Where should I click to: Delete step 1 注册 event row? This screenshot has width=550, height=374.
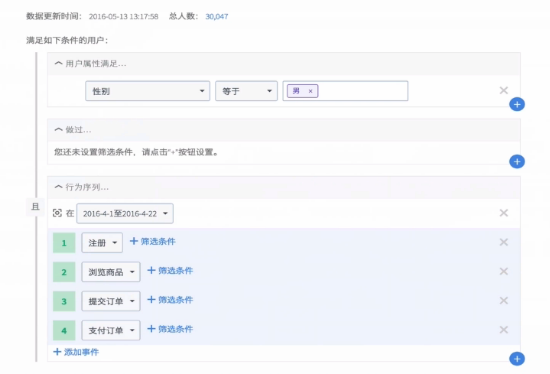(504, 242)
